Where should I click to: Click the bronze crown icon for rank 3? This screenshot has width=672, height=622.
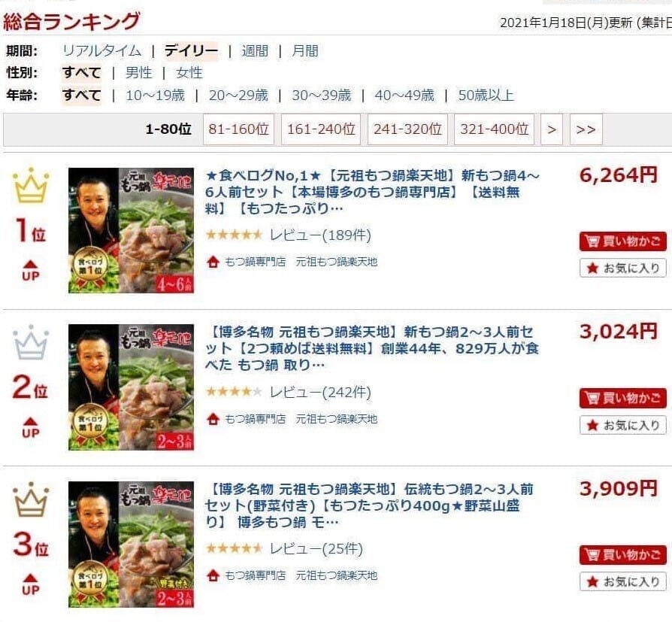(x=30, y=499)
